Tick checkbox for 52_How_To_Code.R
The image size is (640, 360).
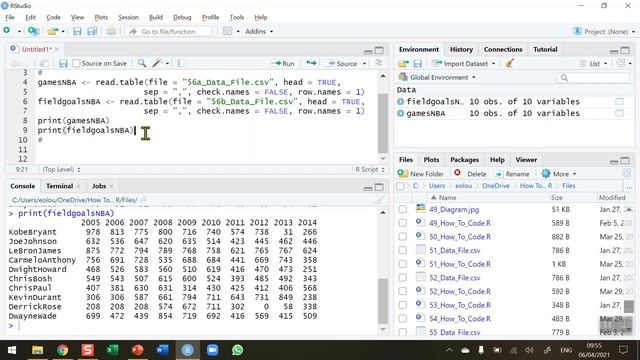pos(403,291)
